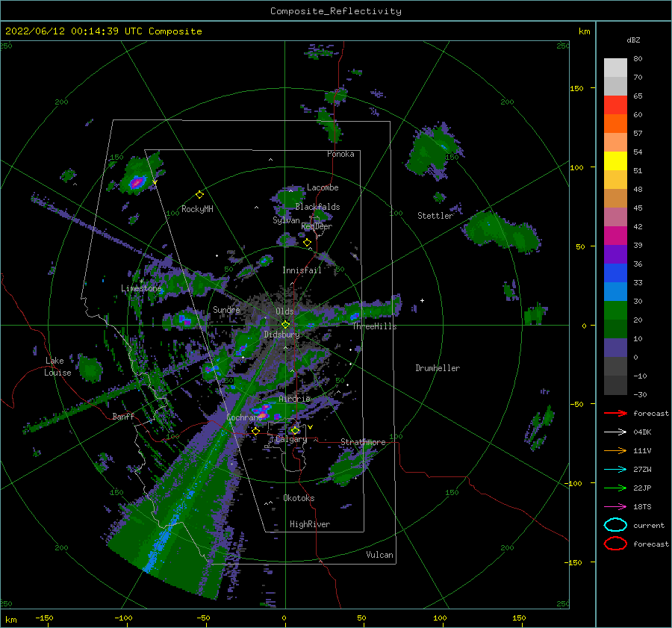Click the Vulcan label
This screenshot has width=672, height=628.
point(379,555)
